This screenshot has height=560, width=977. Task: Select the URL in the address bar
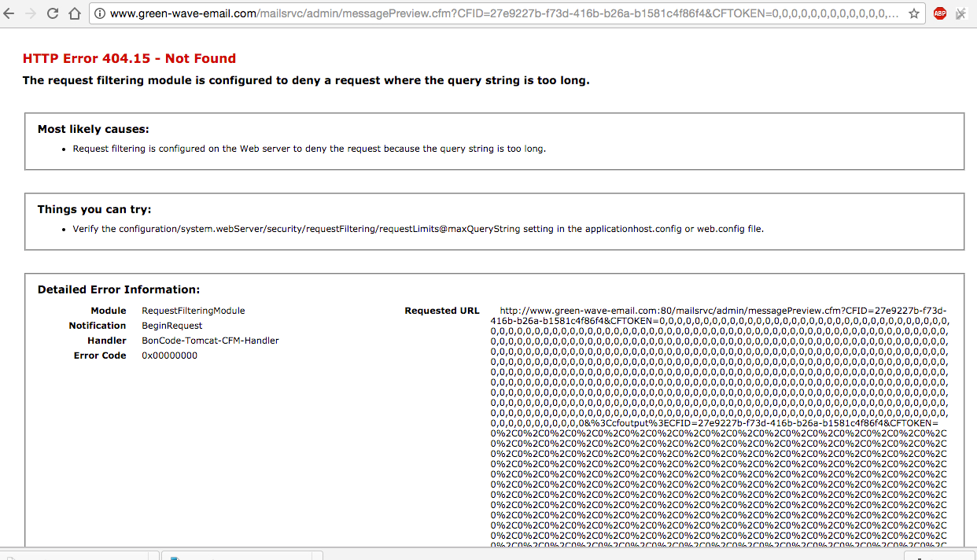pyautogui.click(x=472, y=13)
